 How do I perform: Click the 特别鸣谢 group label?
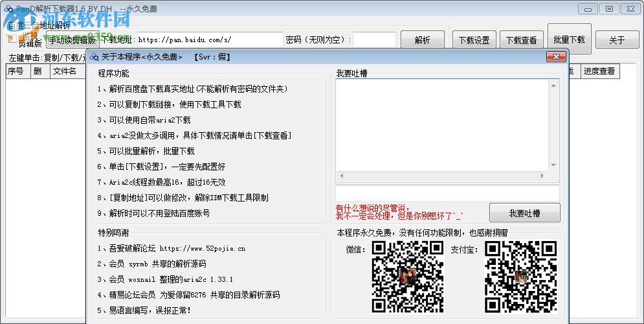113,233
